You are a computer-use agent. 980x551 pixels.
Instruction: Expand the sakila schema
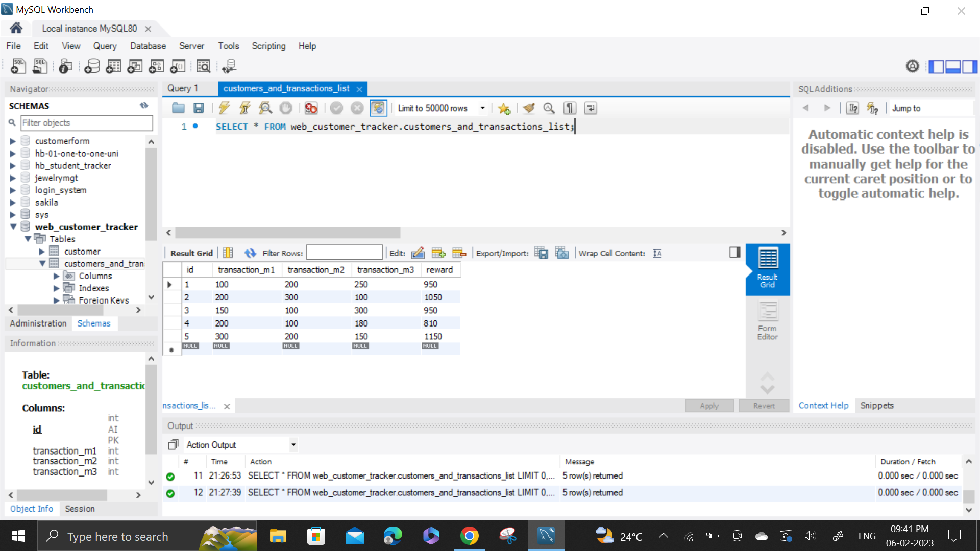click(13, 203)
